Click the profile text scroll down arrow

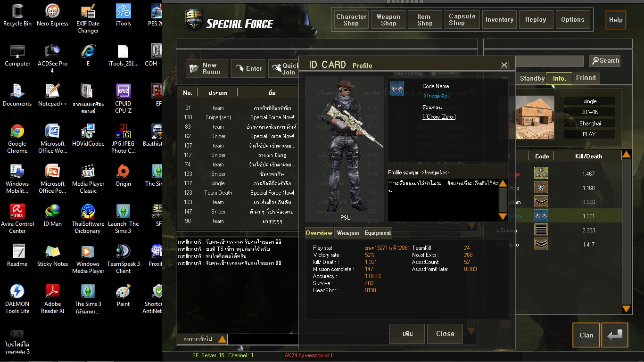(x=503, y=216)
